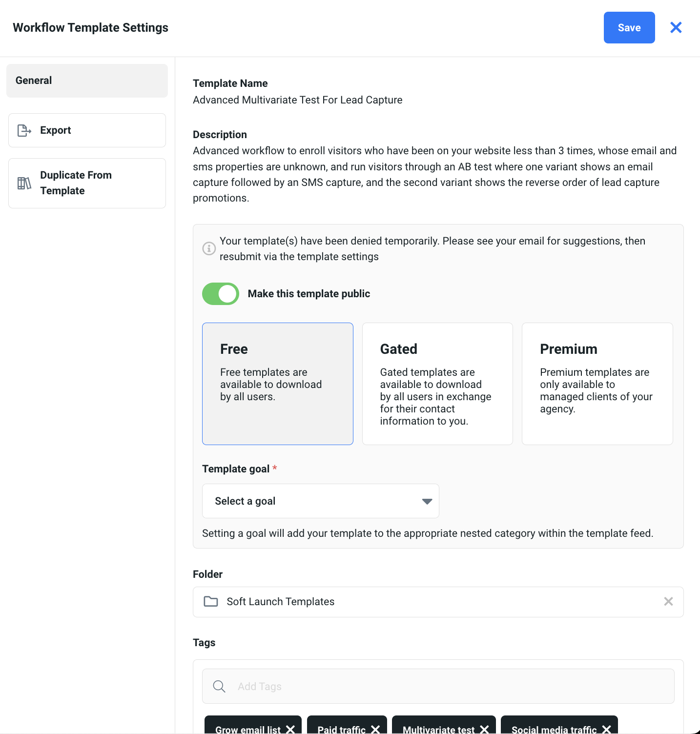
Task: Remove the Paid traffic tag
Action: 375,729
